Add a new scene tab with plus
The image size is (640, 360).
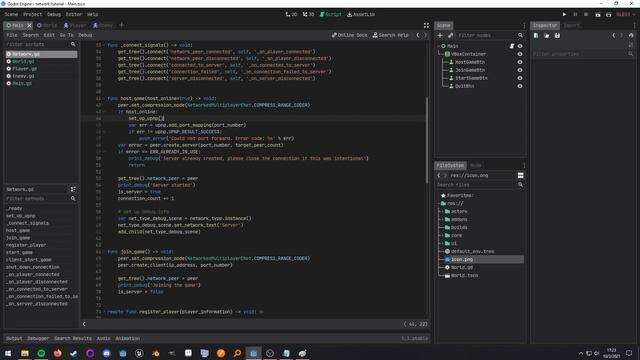121,25
